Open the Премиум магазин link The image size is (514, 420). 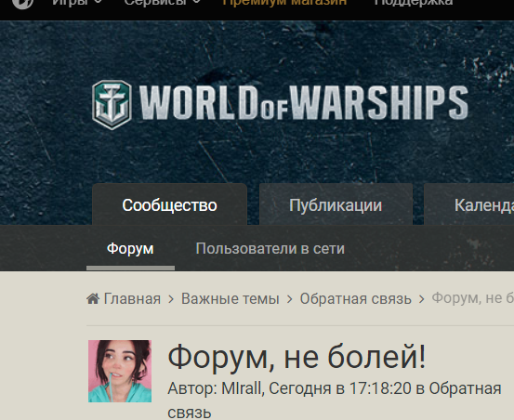point(284,3)
